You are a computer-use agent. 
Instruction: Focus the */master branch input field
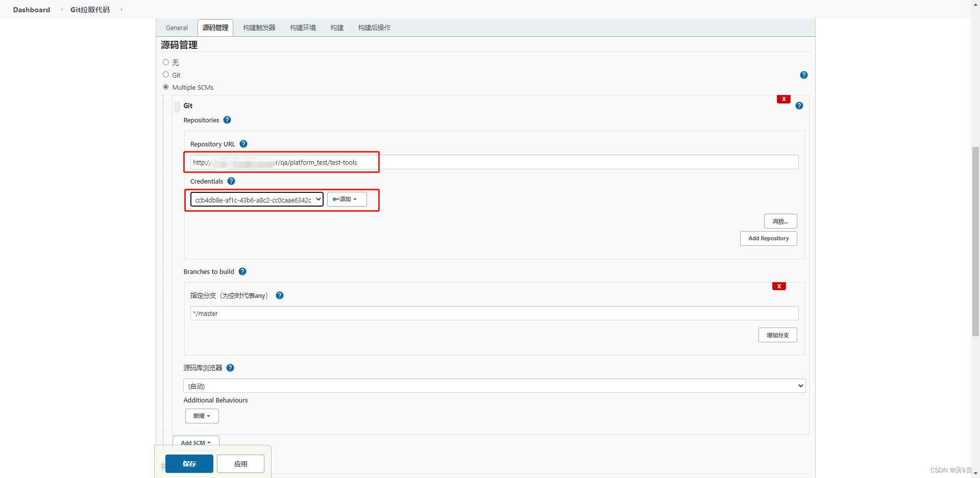(x=494, y=313)
